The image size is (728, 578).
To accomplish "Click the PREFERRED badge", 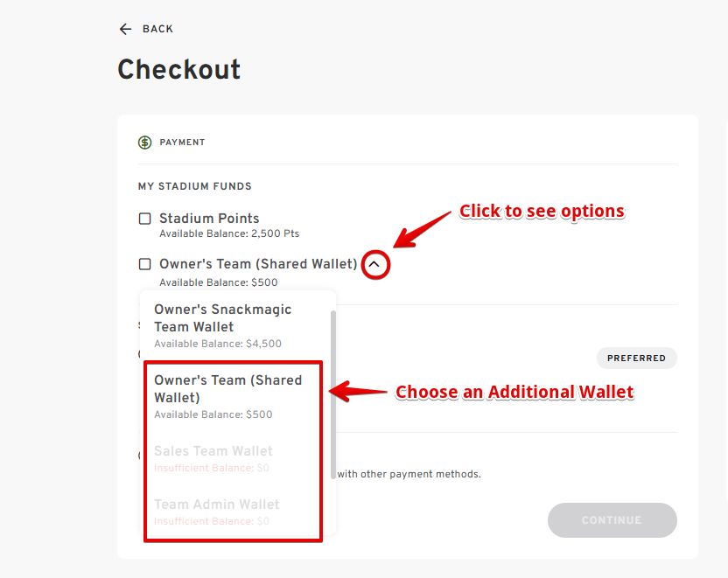I will click(636, 358).
